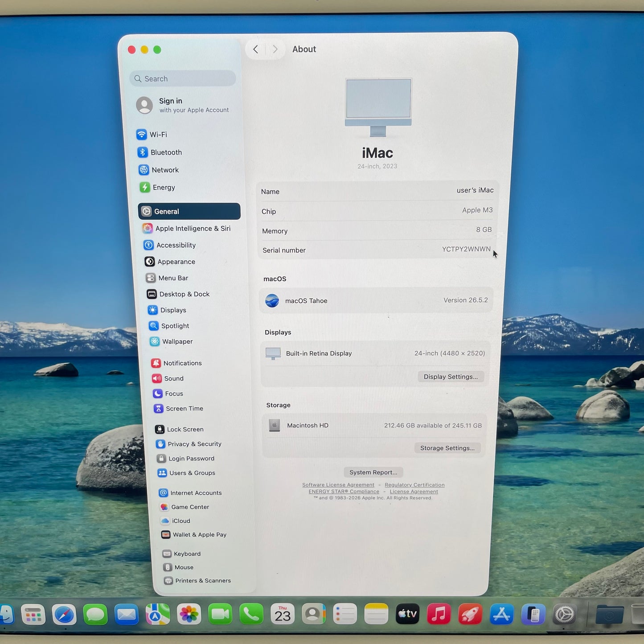Open the Regulatory Certification link
The height and width of the screenshot is (644, 644).
(x=414, y=485)
